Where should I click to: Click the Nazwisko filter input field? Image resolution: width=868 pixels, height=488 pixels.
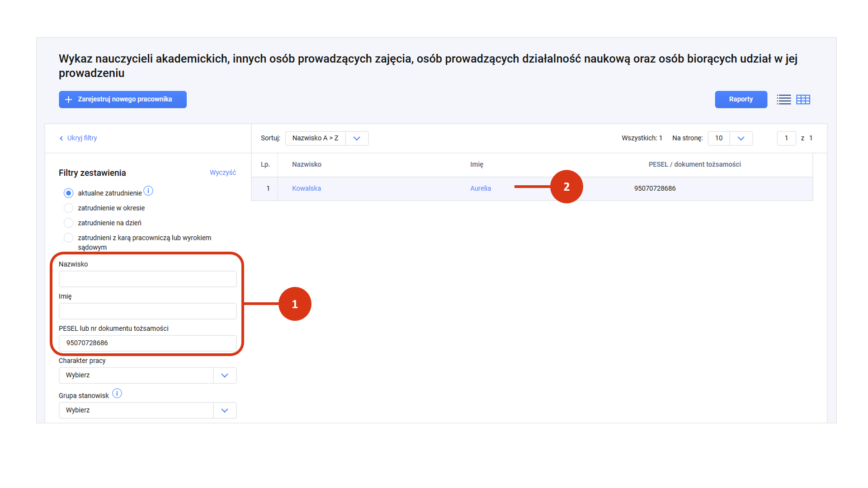147,279
